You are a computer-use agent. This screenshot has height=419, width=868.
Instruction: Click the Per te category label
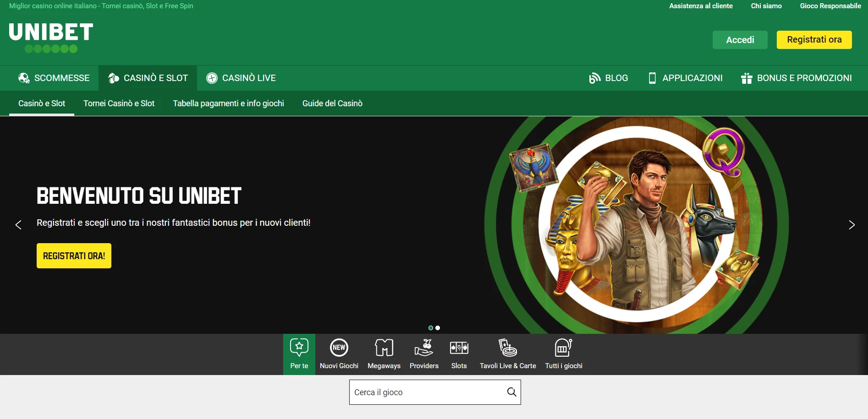[299, 366]
